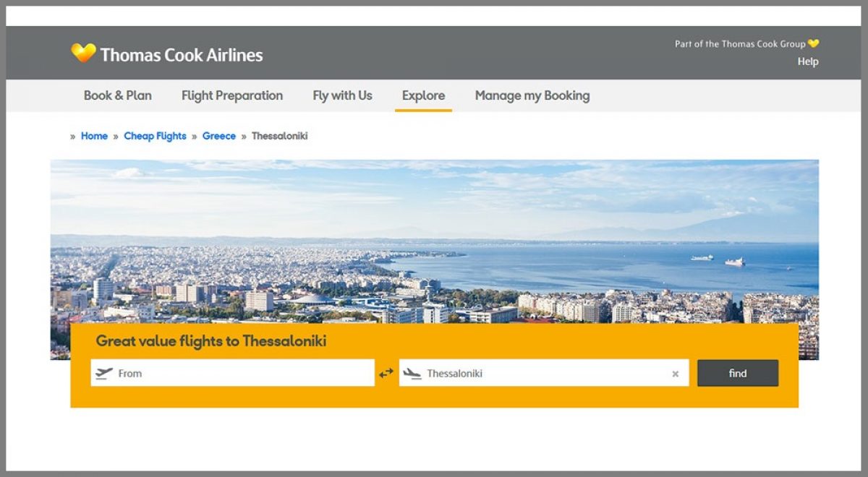The width and height of the screenshot is (868, 477).
Task: Click the Thessaloniki destination input field
Action: pos(542,373)
